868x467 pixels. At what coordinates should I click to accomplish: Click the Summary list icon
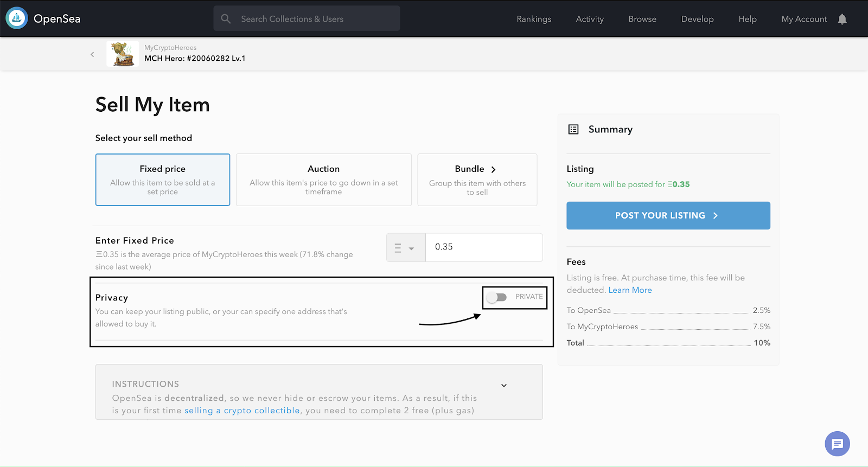[573, 129]
